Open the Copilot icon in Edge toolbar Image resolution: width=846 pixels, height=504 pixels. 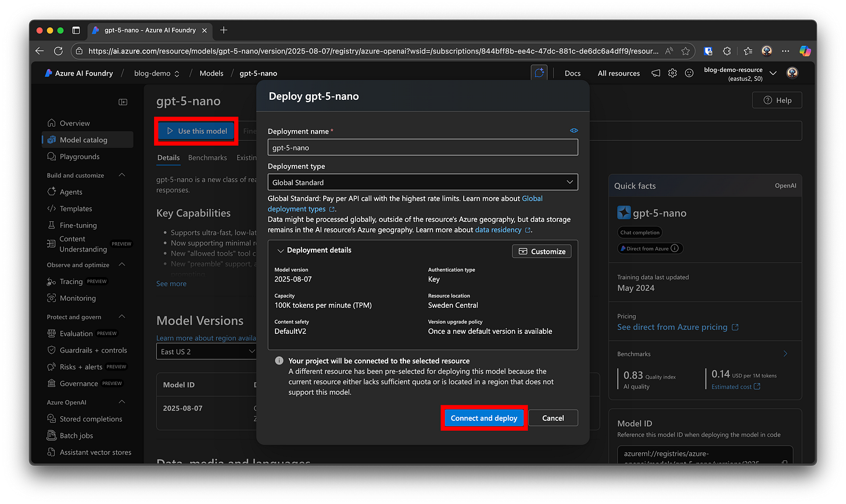tap(805, 51)
